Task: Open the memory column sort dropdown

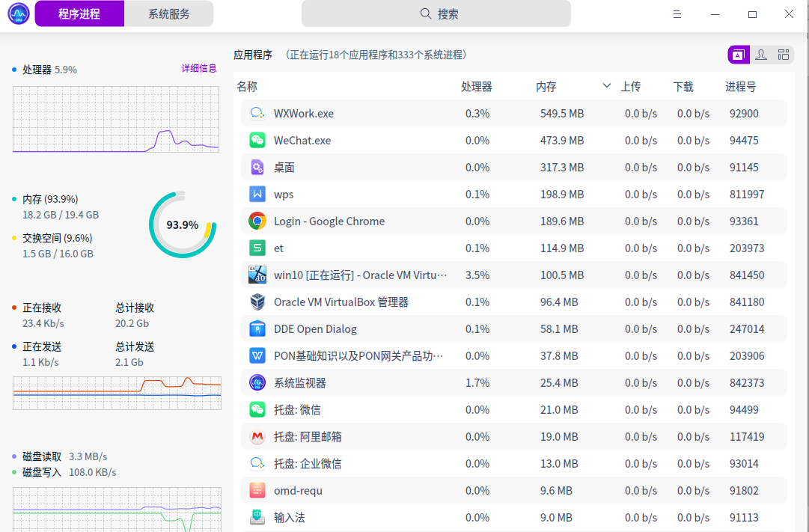Action: tap(605, 86)
